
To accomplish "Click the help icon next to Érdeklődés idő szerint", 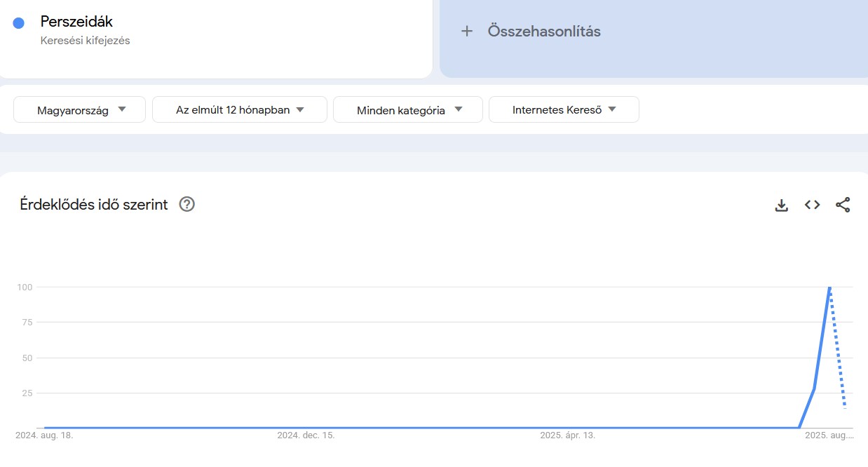I will pos(187,204).
